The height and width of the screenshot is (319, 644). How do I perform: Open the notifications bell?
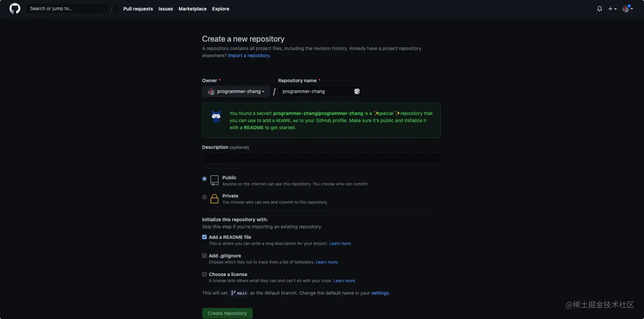[x=600, y=9]
